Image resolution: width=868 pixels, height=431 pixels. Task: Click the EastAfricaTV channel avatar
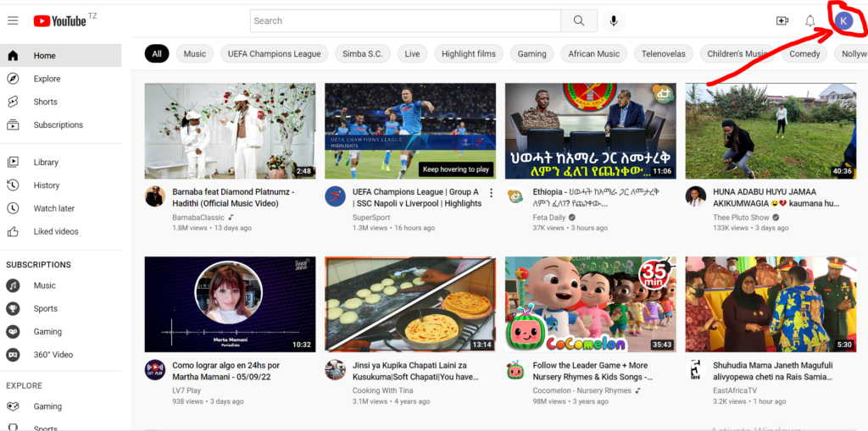point(696,369)
